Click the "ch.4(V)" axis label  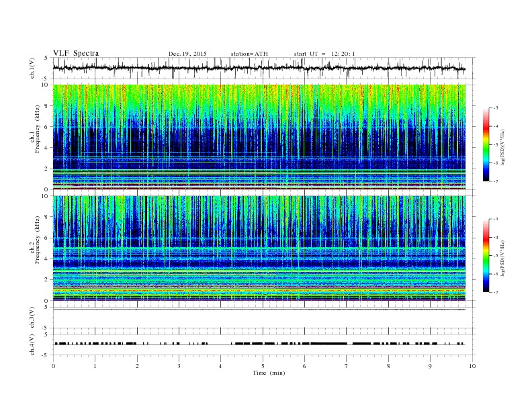32,345
